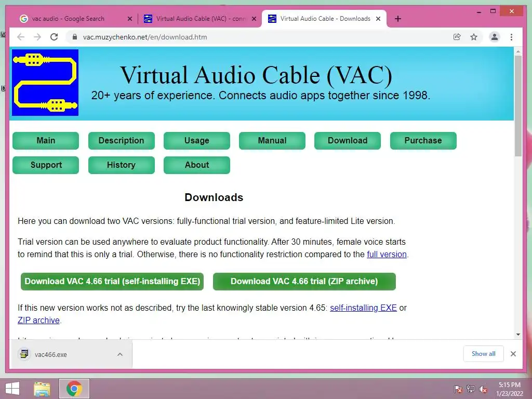
Task: Open the History page
Action: (122, 165)
